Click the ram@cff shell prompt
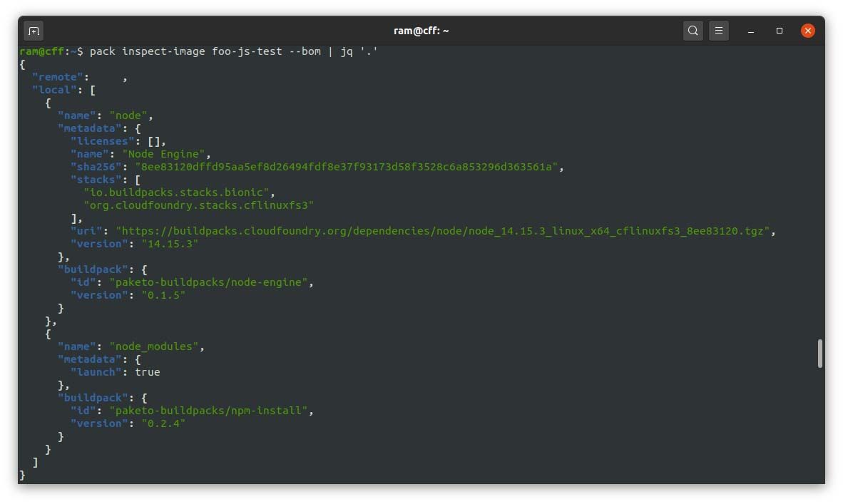The width and height of the screenshot is (843, 504). point(51,51)
